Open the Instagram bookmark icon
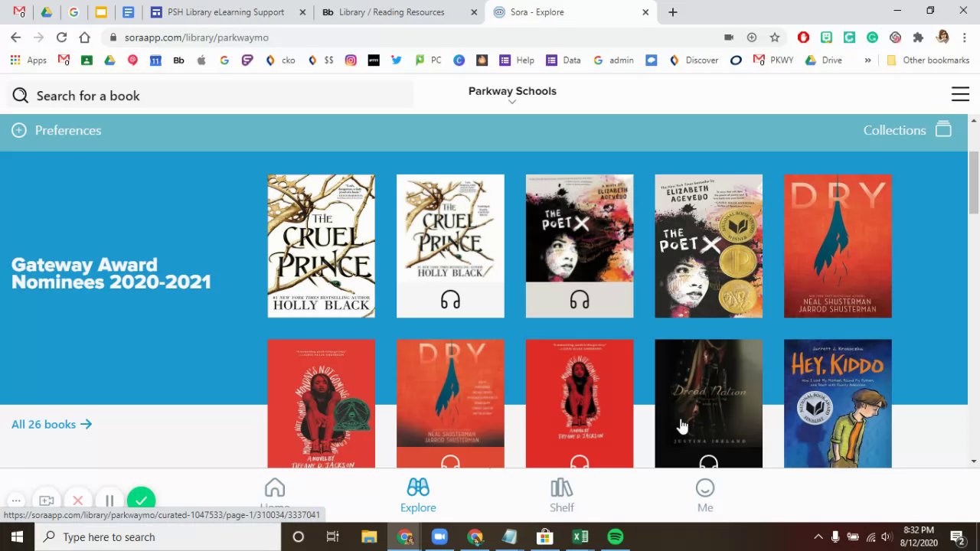The width and height of the screenshot is (980, 551). click(x=351, y=60)
